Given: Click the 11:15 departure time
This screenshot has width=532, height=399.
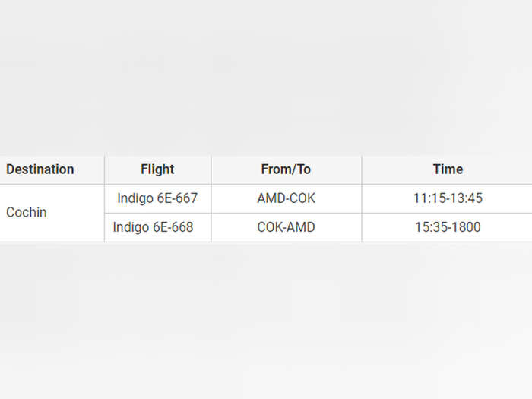Looking at the screenshot, I should 428,198.
